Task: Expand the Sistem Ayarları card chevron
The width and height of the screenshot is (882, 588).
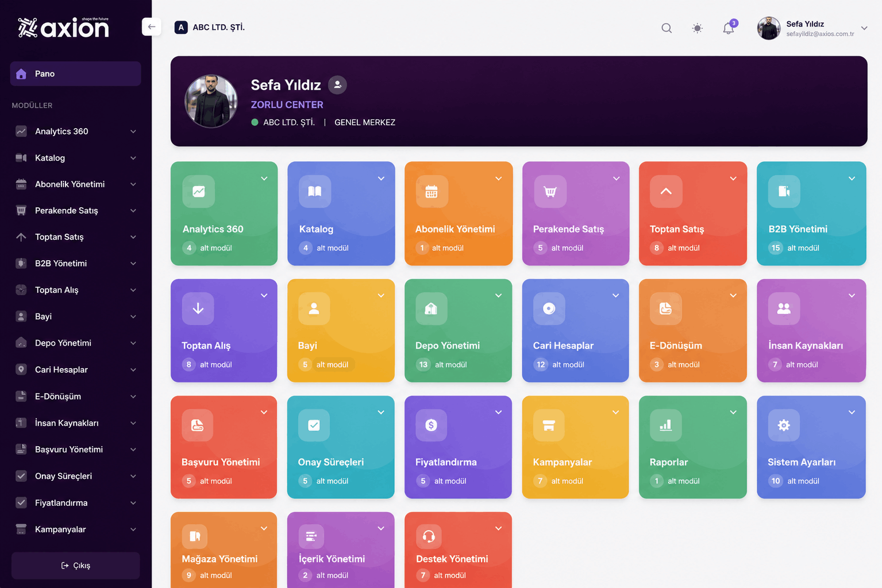Action: pyautogui.click(x=852, y=412)
